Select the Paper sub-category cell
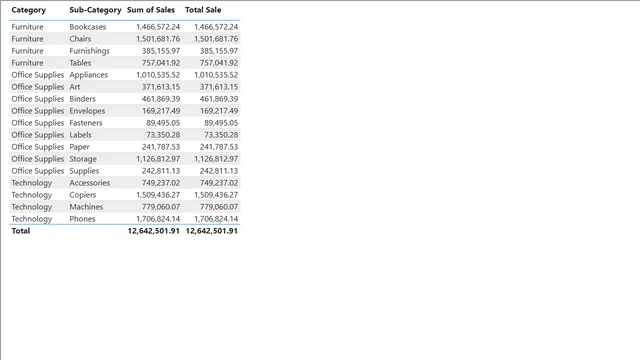This screenshot has width=640, height=360. [x=79, y=147]
